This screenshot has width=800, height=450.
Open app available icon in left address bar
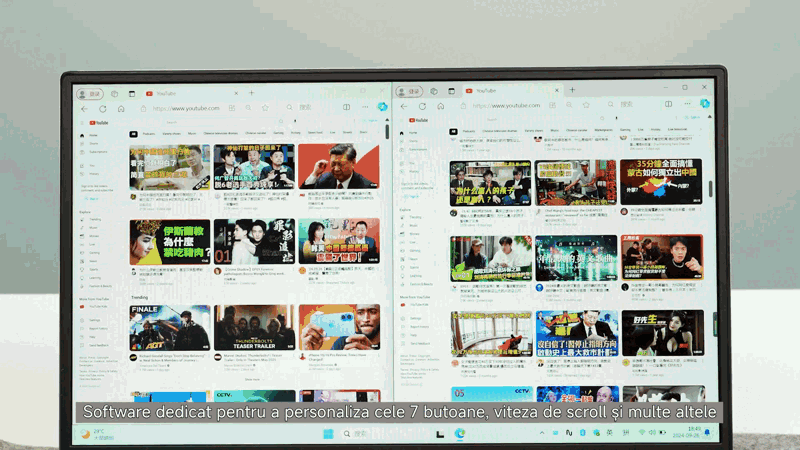pyautogui.click(x=232, y=108)
